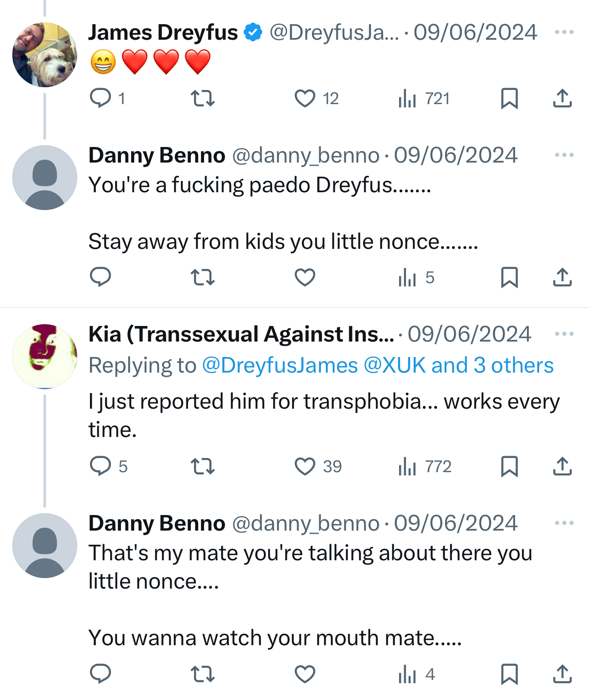Like Kia's tweet with 39 likes

[305, 466]
